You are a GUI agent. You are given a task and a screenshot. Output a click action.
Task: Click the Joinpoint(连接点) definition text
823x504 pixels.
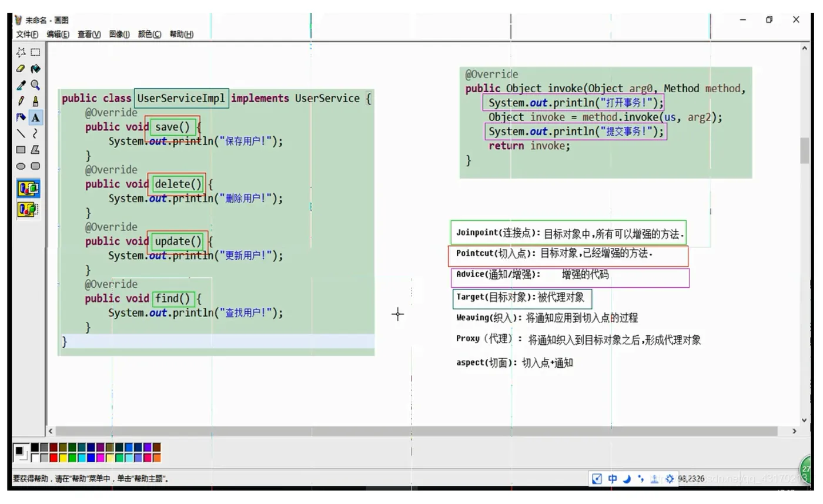click(570, 233)
